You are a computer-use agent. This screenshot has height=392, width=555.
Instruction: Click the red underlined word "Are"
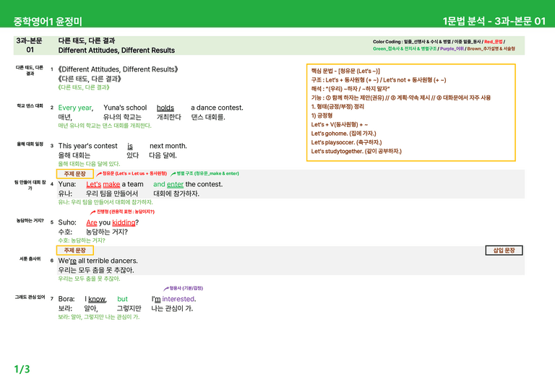pos(92,222)
